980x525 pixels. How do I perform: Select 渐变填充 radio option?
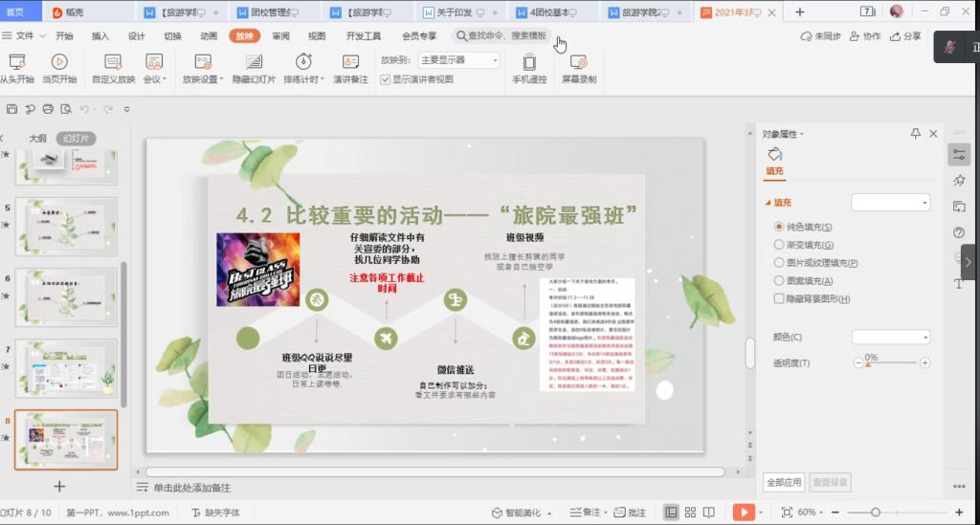[x=779, y=245]
